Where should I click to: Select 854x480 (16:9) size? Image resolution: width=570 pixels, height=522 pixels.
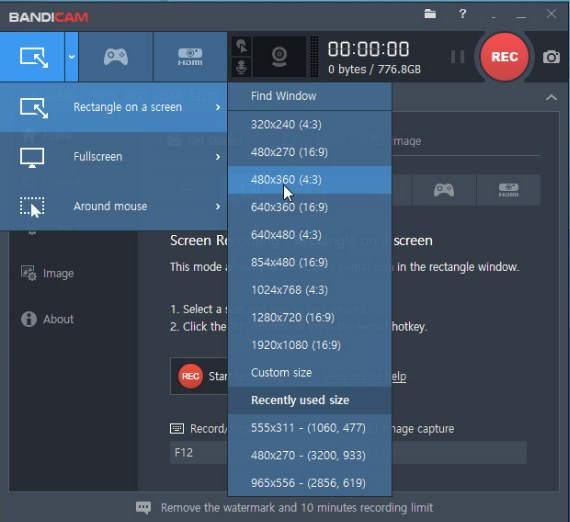tap(310, 262)
